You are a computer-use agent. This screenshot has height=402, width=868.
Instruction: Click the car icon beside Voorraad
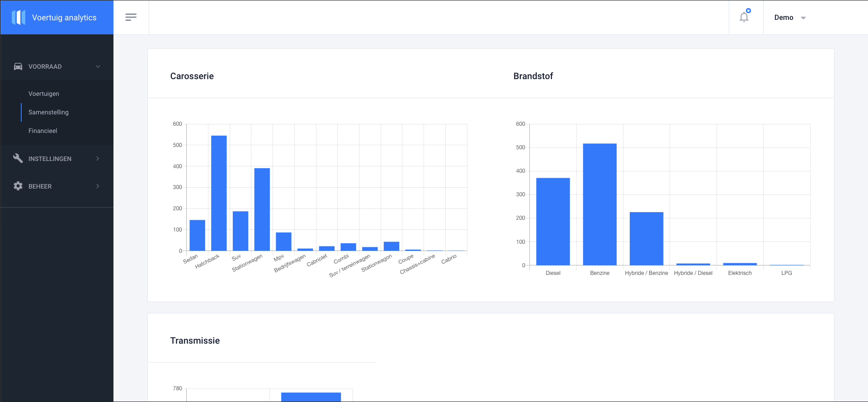point(18,66)
